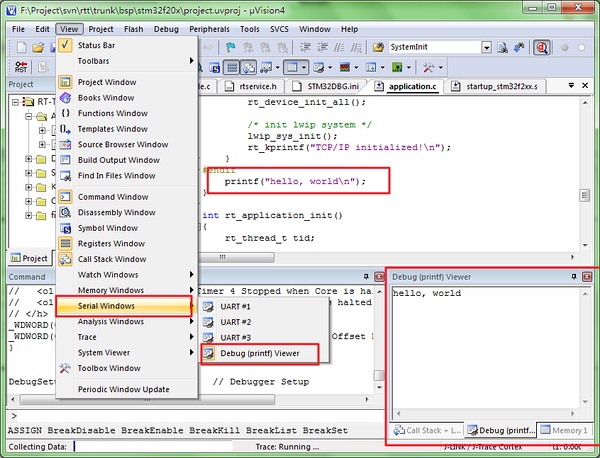Show the Disassembly Window
The image size is (600, 458).
(x=116, y=212)
